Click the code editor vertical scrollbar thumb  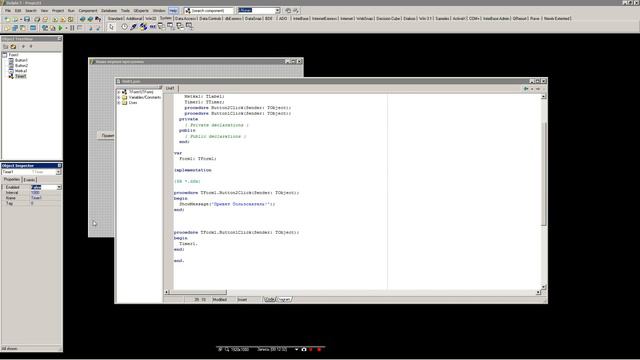click(x=544, y=173)
